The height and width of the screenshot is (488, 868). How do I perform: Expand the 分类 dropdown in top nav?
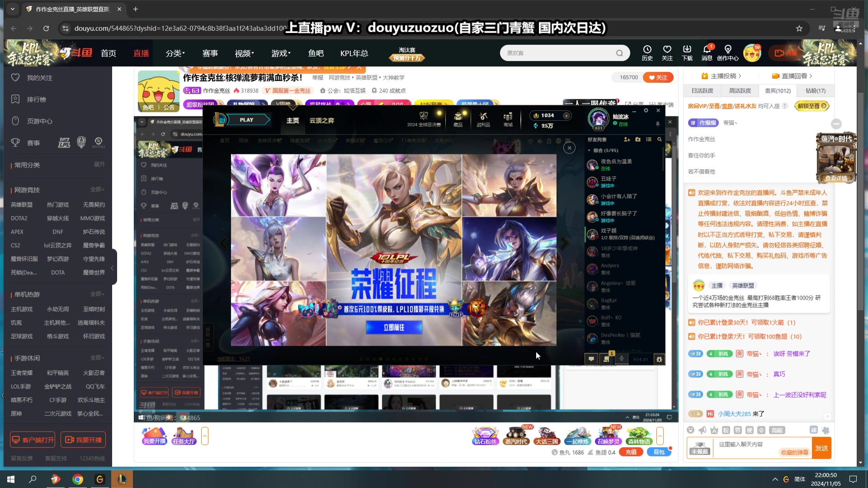pyautogui.click(x=175, y=53)
